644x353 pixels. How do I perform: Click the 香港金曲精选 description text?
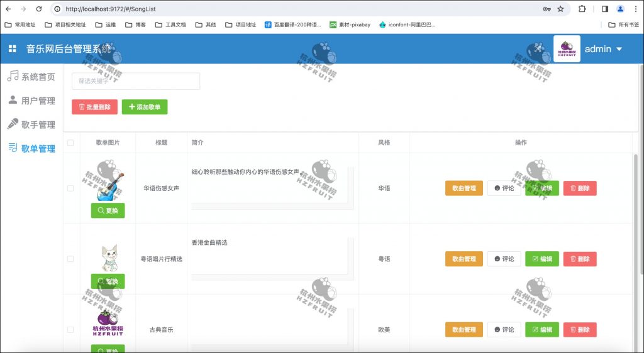pyautogui.click(x=209, y=242)
